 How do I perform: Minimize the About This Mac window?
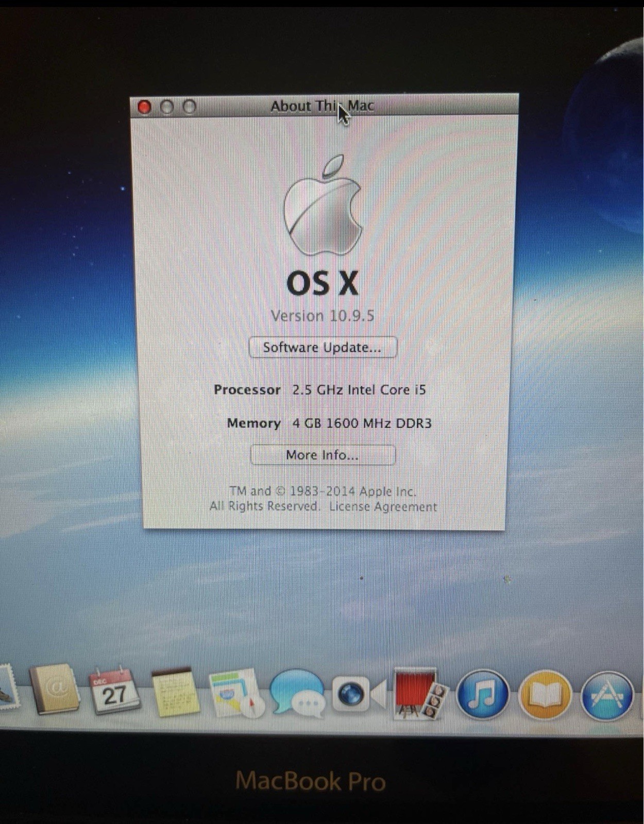[167, 107]
